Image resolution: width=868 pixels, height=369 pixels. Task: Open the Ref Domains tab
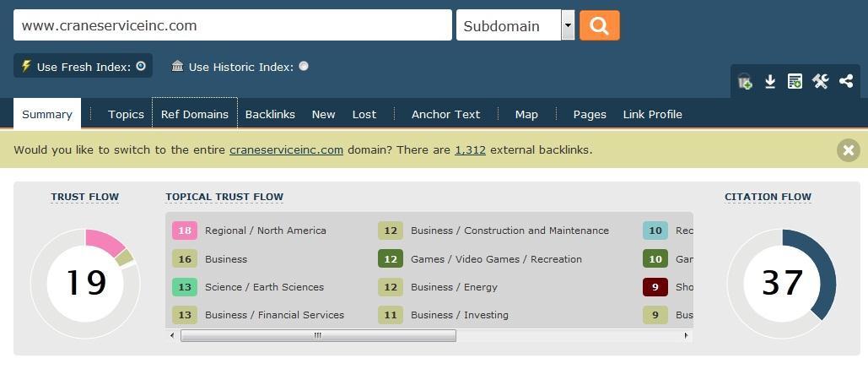(195, 115)
